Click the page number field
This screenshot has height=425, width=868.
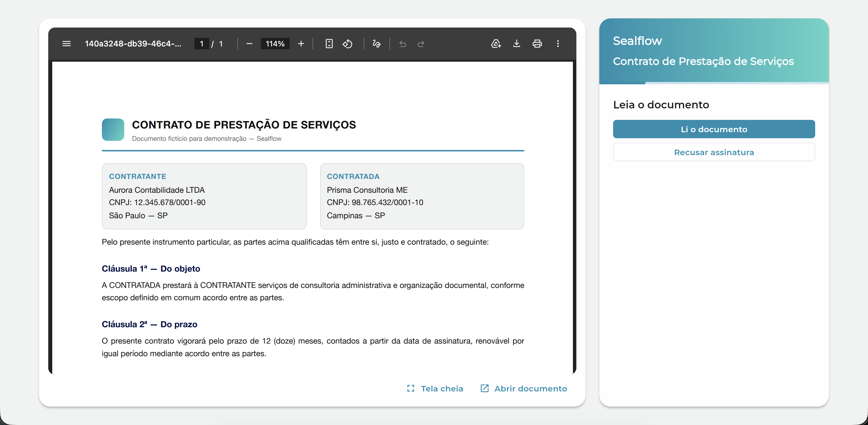(x=201, y=44)
